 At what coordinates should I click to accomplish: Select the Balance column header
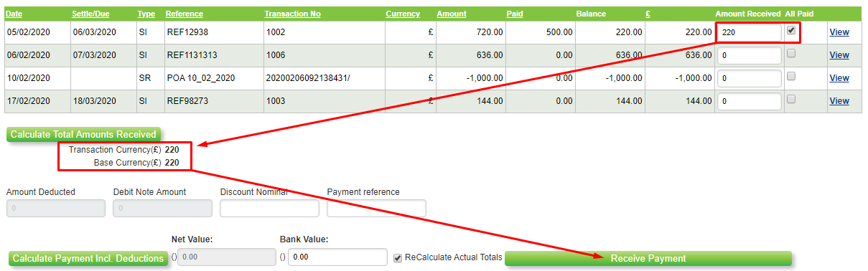591,14
